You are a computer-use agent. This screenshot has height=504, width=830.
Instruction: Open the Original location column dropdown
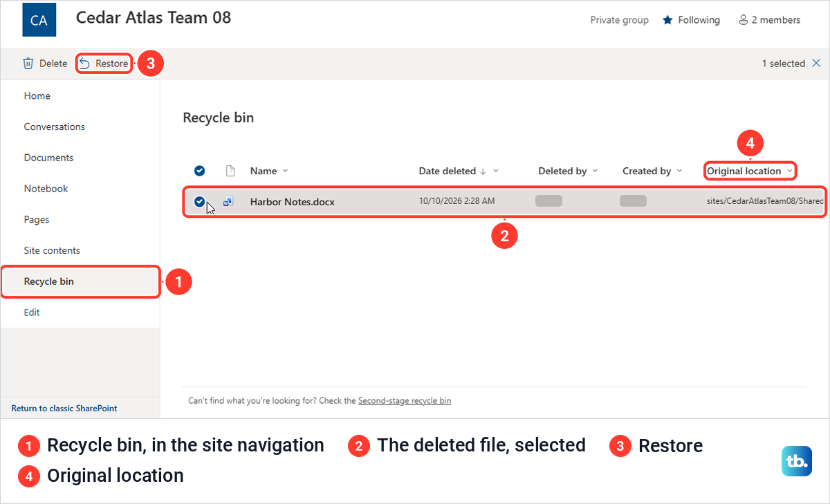789,171
